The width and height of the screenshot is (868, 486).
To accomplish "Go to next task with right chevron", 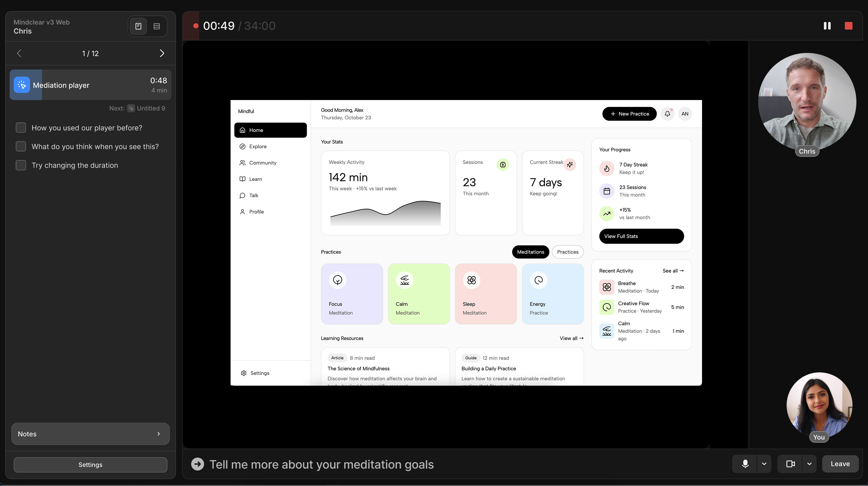I will pos(162,53).
